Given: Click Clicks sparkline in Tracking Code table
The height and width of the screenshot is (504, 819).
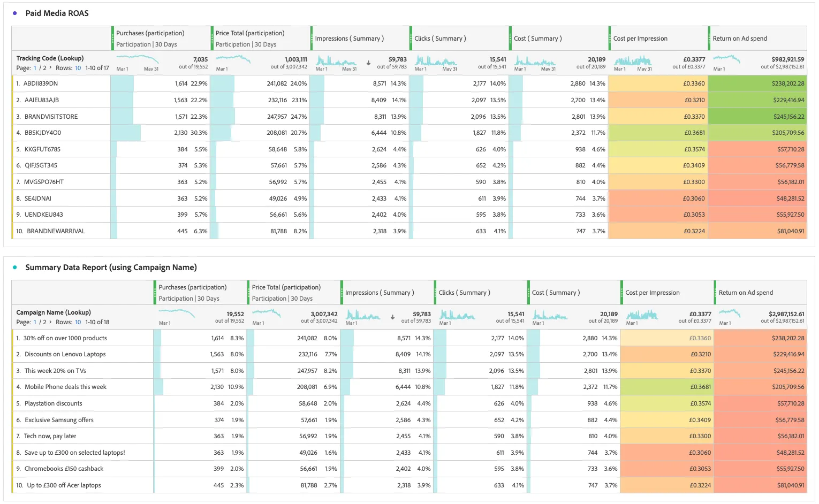Looking at the screenshot, I should pyautogui.click(x=435, y=60).
